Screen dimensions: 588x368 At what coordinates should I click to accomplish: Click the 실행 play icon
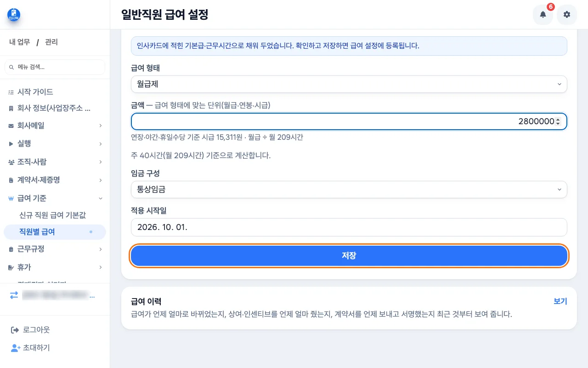point(11,144)
